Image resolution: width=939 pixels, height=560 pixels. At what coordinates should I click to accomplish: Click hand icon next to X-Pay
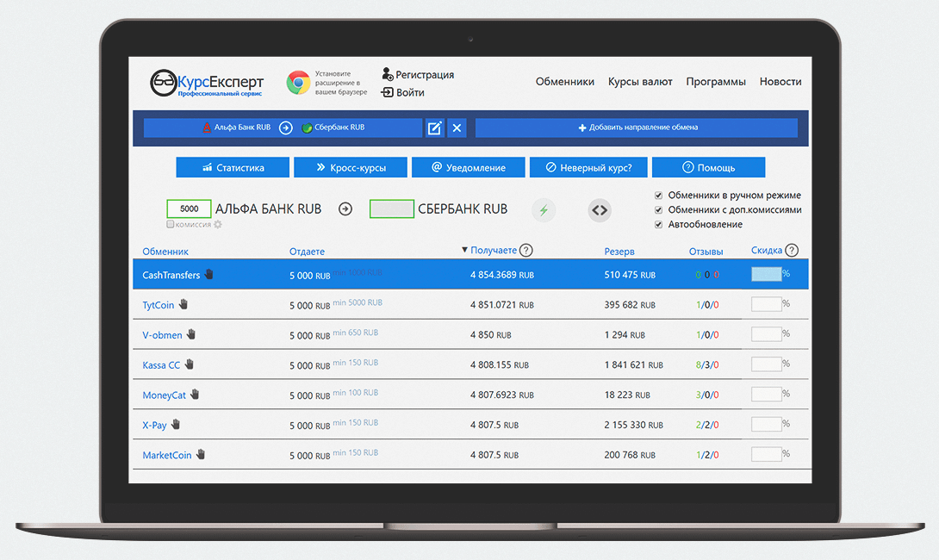(x=176, y=424)
